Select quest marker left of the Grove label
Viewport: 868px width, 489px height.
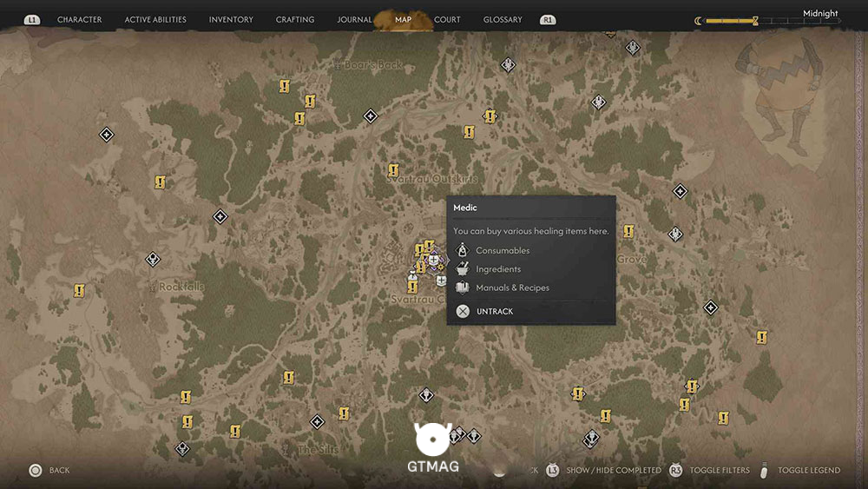point(628,231)
